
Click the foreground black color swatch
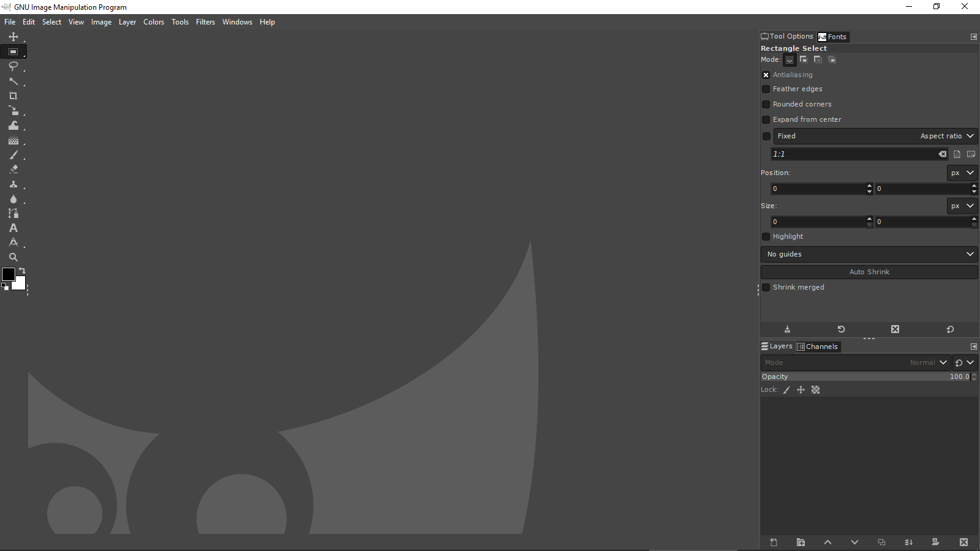pyautogui.click(x=9, y=274)
